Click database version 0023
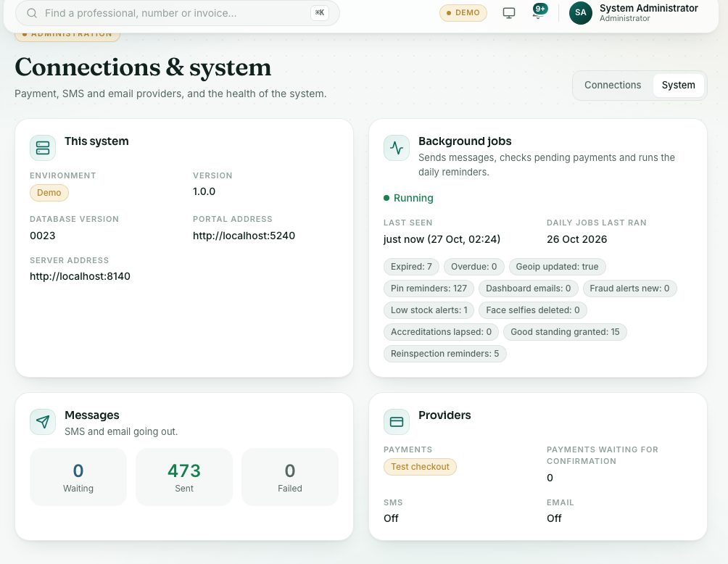Viewport: 728px width, 564px height. 42,236
